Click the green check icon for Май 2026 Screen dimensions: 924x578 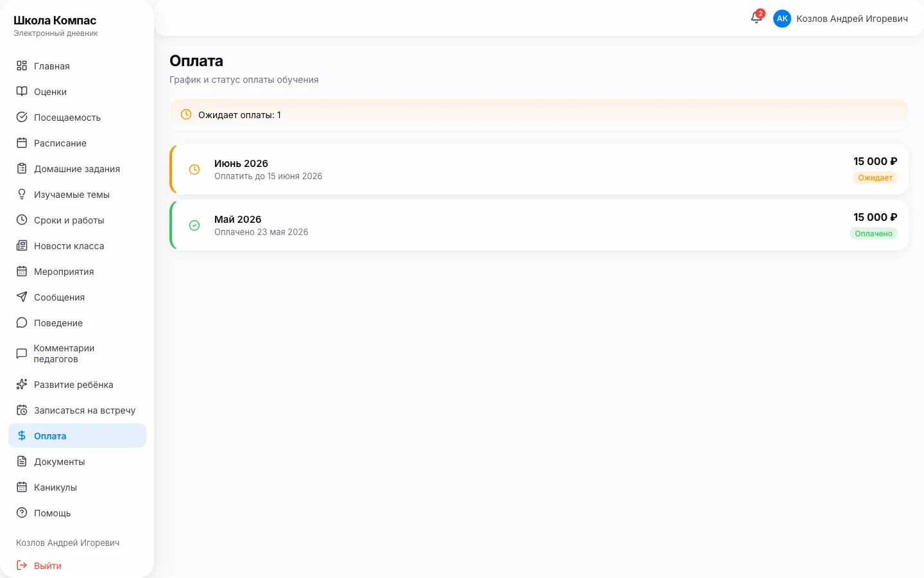[x=194, y=225]
